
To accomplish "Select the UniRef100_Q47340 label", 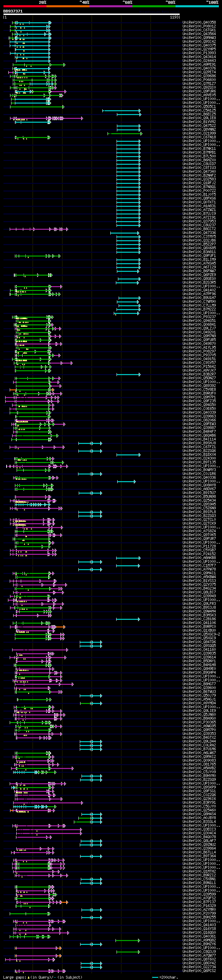I will point(199,172).
